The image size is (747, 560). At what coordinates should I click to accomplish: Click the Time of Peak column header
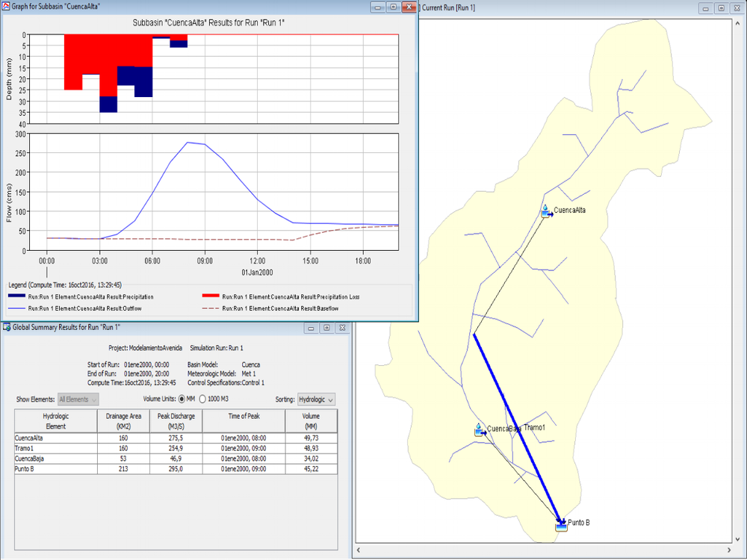coord(243,420)
